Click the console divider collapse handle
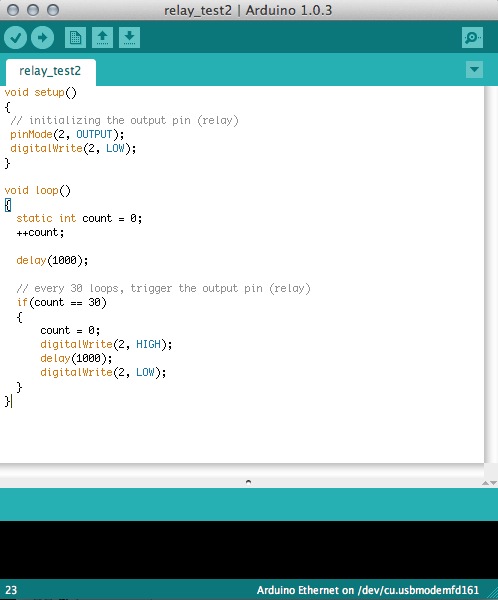498x600 pixels. click(x=248, y=482)
